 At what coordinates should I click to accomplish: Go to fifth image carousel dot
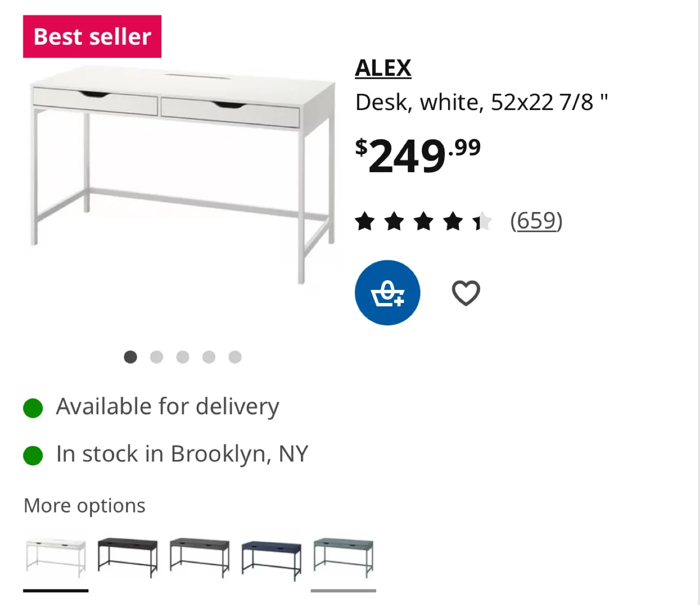pos(235,357)
